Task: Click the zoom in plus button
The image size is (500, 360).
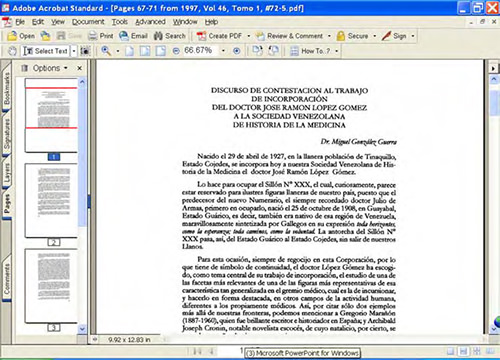Action: (x=236, y=51)
